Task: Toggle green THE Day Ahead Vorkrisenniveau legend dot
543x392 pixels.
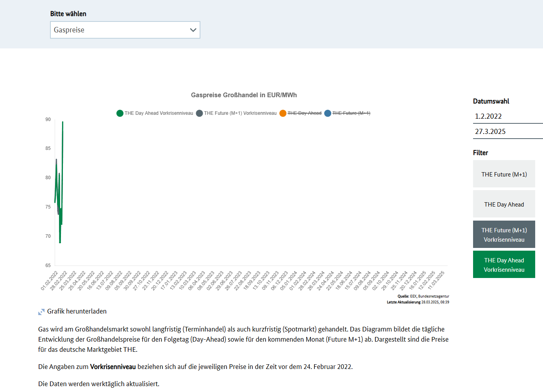Action: click(120, 113)
